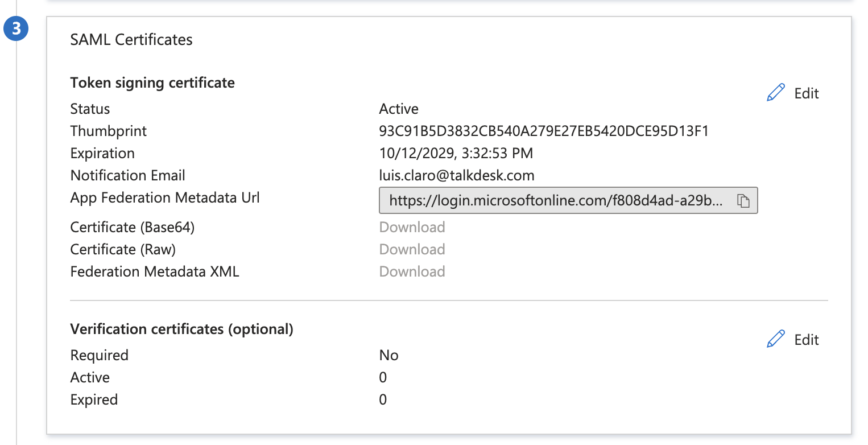Click pencil icon for Verification certificates
The image size is (868, 445).
776,340
